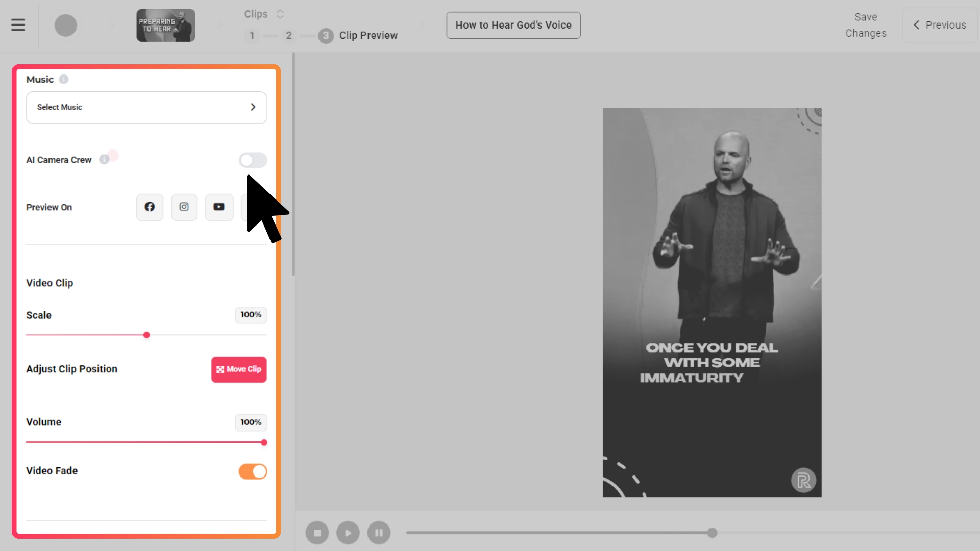Click the video preview frame

(x=712, y=303)
